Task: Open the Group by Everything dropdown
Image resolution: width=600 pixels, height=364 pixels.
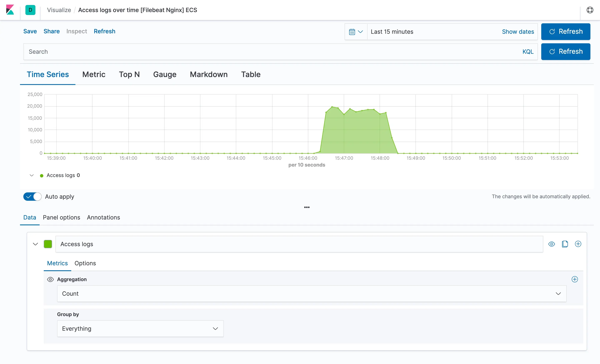Action: coord(140,328)
